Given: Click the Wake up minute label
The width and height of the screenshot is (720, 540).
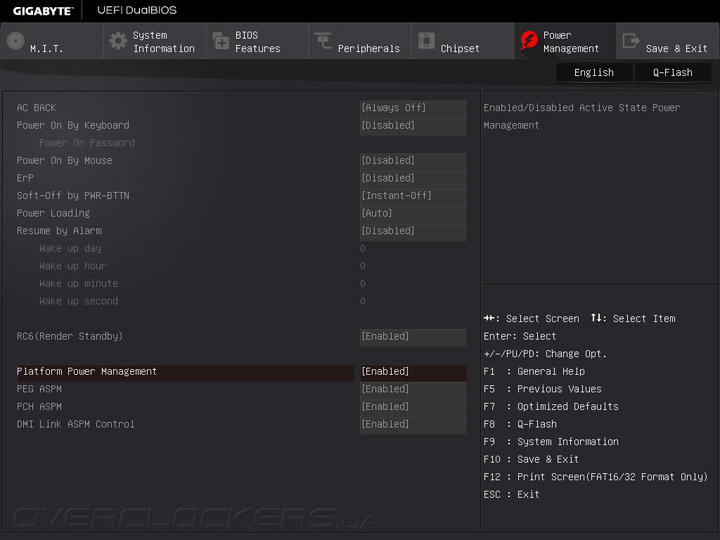Looking at the screenshot, I should pyautogui.click(x=79, y=284).
